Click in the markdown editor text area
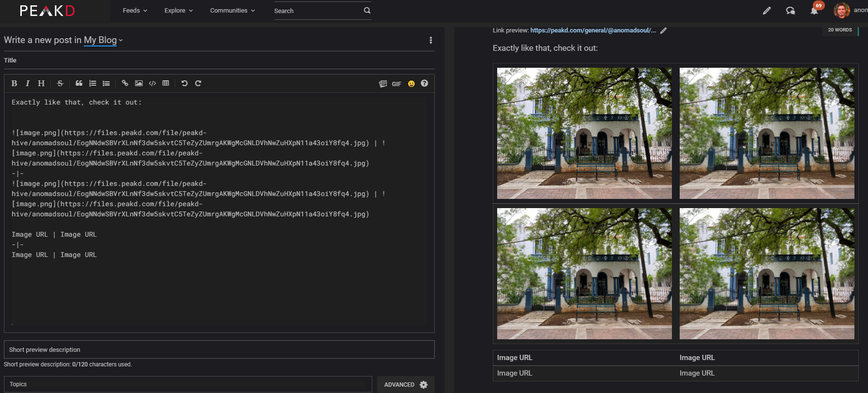This screenshot has width=868, height=393. (x=219, y=212)
